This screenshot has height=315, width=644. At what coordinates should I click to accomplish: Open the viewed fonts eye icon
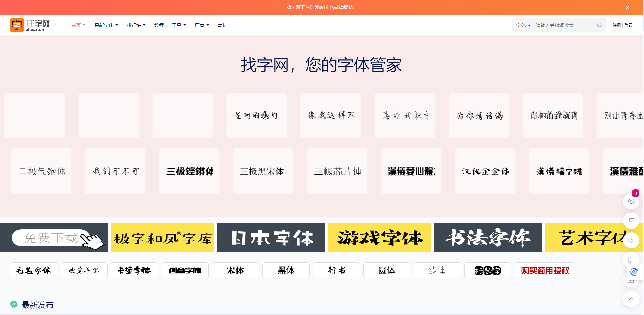[x=631, y=201]
